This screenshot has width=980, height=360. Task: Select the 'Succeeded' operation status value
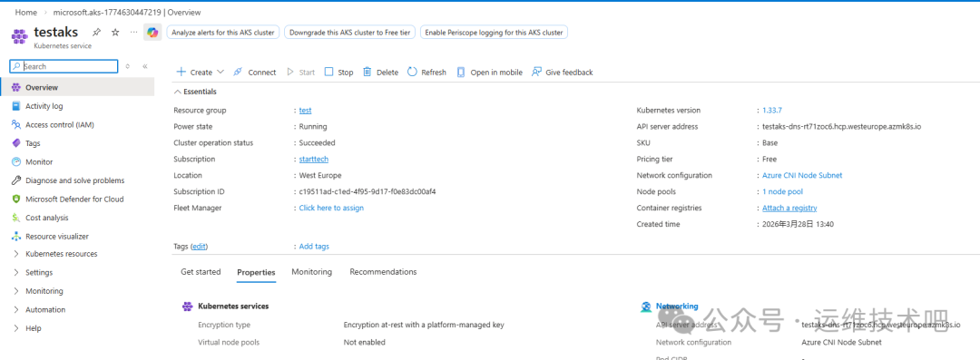click(x=317, y=143)
